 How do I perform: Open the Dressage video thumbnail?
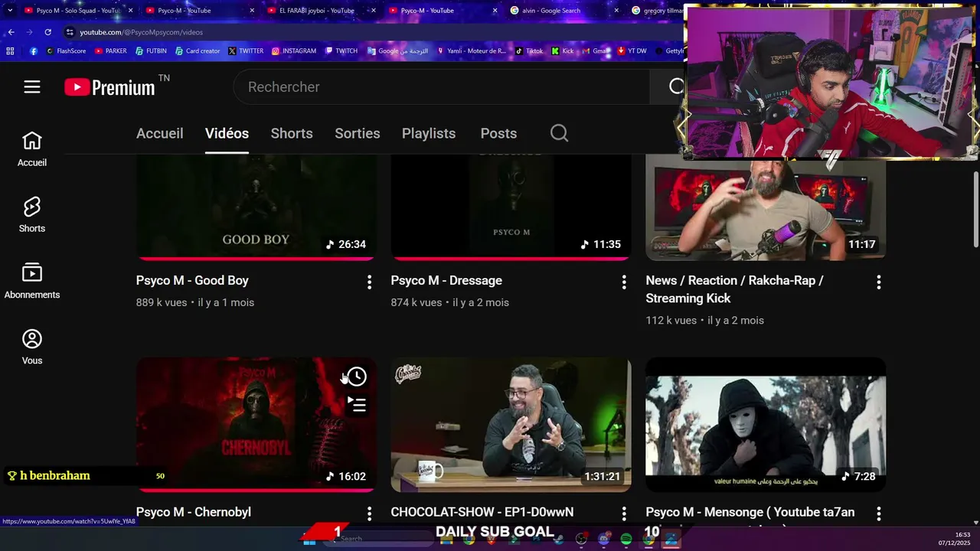coord(511,207)
